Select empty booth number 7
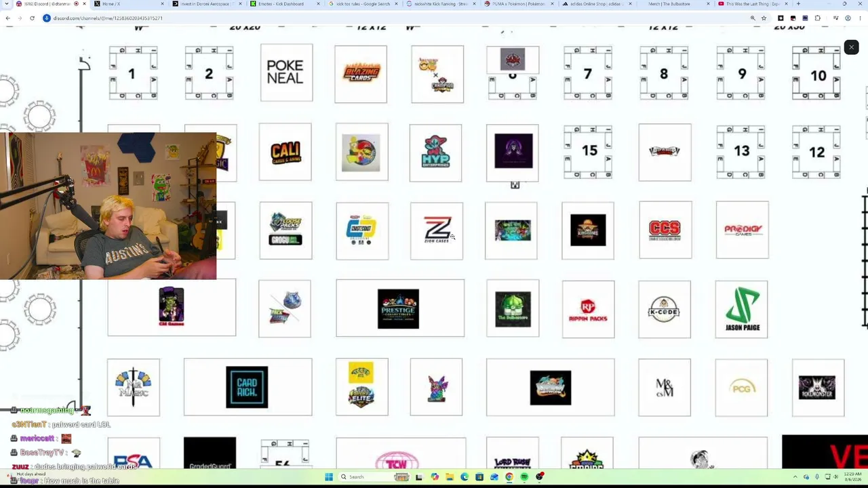The height and width of the screenshot is (488, 868). 588,73
